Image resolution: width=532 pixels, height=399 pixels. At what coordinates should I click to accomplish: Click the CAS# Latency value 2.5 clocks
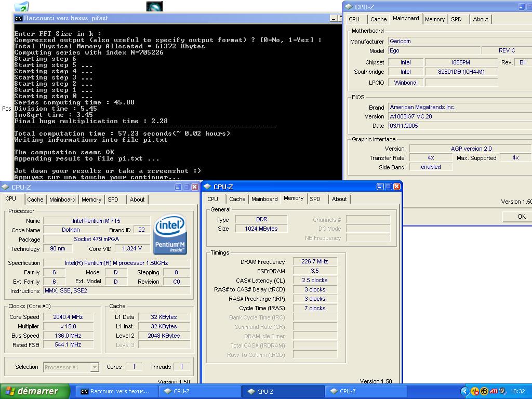315,280
